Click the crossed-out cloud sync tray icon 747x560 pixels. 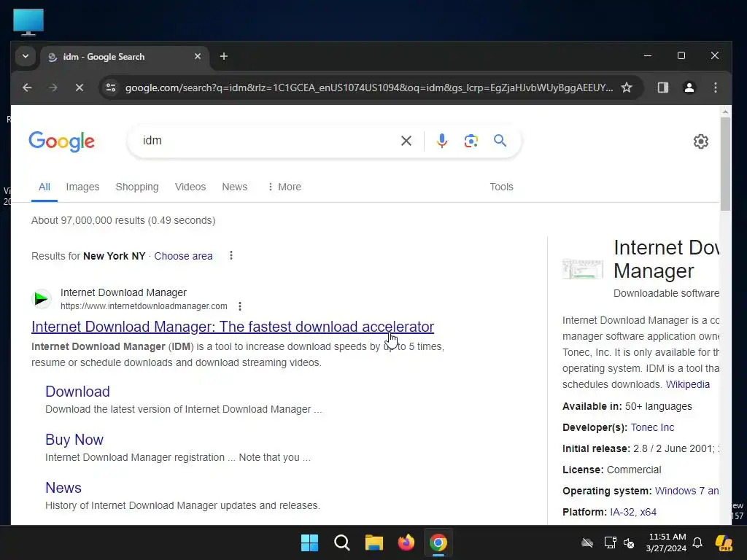(587, 542)
